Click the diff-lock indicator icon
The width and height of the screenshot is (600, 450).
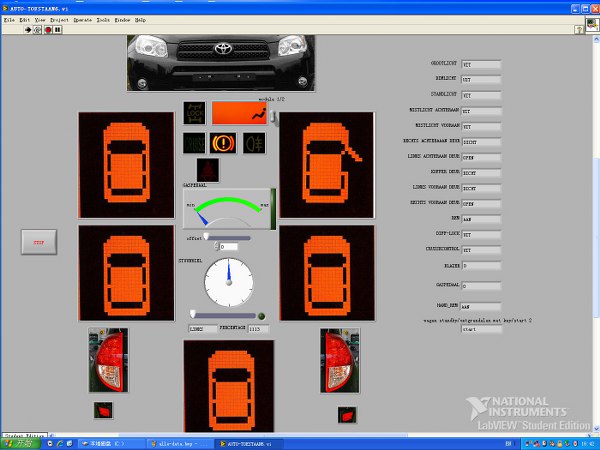pos(194,113)
